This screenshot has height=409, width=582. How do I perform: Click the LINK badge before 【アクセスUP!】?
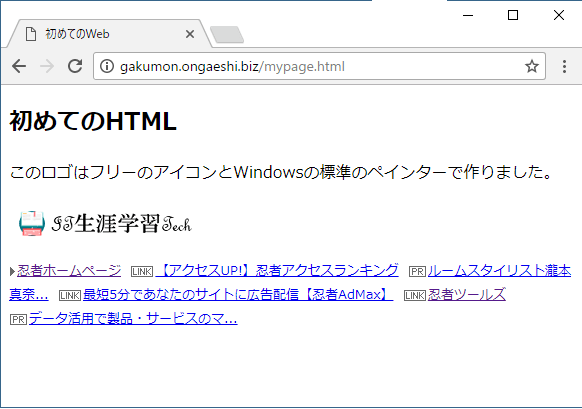coord(142,271)
